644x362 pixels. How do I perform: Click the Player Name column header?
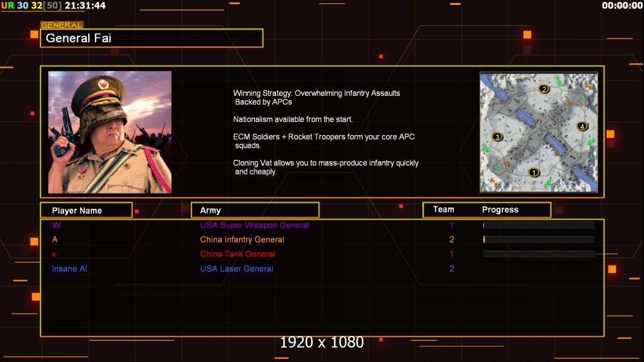tap(86, 211)
